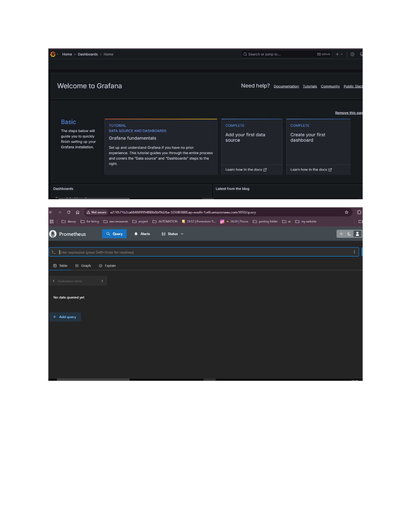The height and width of the screenshot is (532, 411).
Task: Step evaluation time backward
Action: pos(54,281)
